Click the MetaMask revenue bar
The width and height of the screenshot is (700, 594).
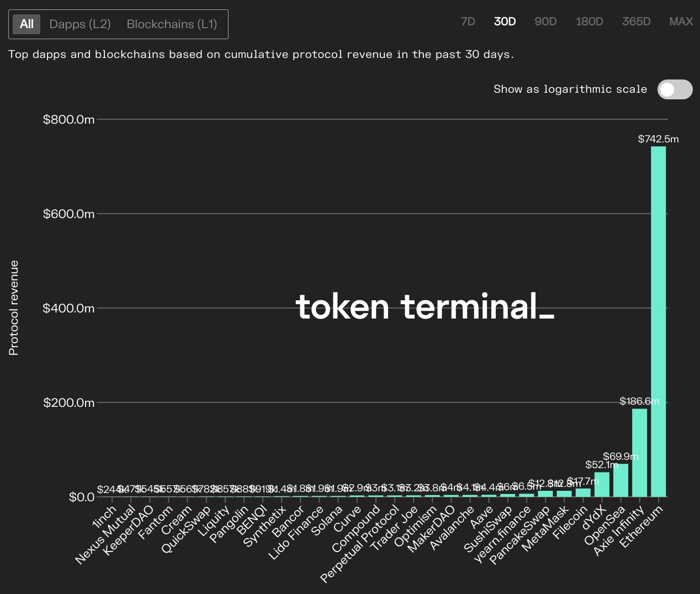click(564, 494)
